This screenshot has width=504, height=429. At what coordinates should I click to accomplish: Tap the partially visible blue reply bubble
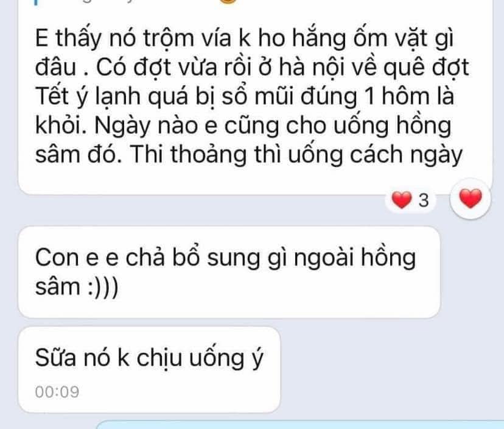click(x=300, y=425)
